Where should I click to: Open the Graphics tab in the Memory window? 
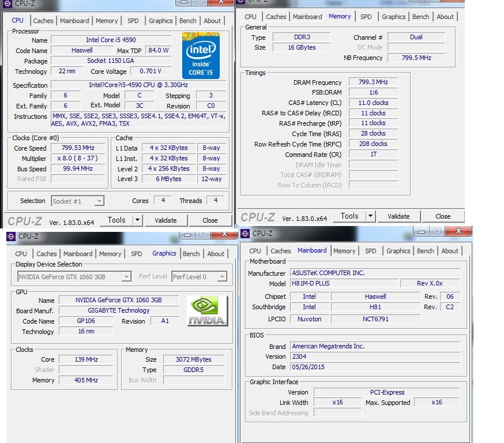click(x=393, y=17)
